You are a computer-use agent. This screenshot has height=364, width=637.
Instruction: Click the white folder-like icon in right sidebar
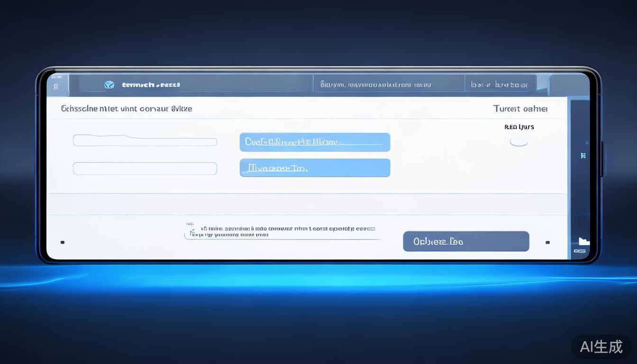coord(583,241)
